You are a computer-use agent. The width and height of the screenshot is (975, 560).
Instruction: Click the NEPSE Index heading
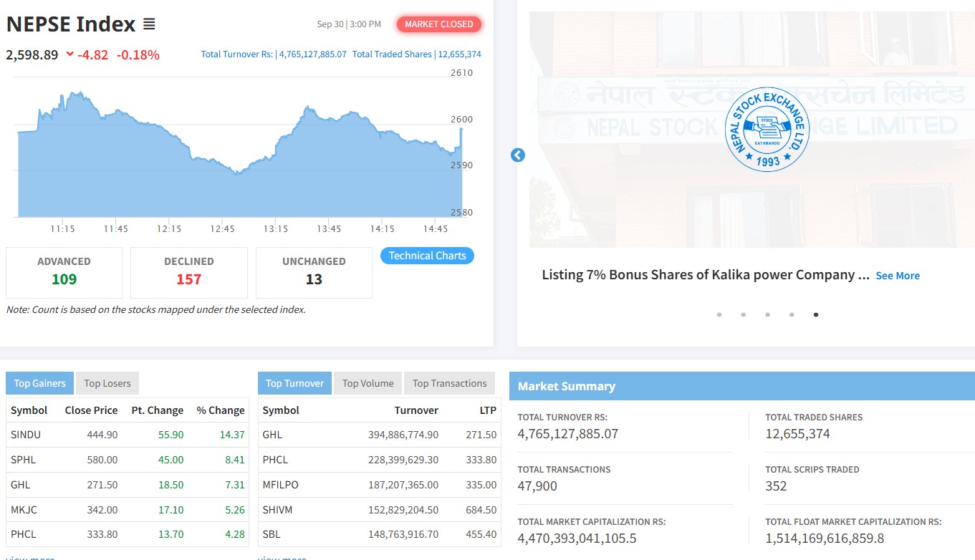[x=71, y=24]
